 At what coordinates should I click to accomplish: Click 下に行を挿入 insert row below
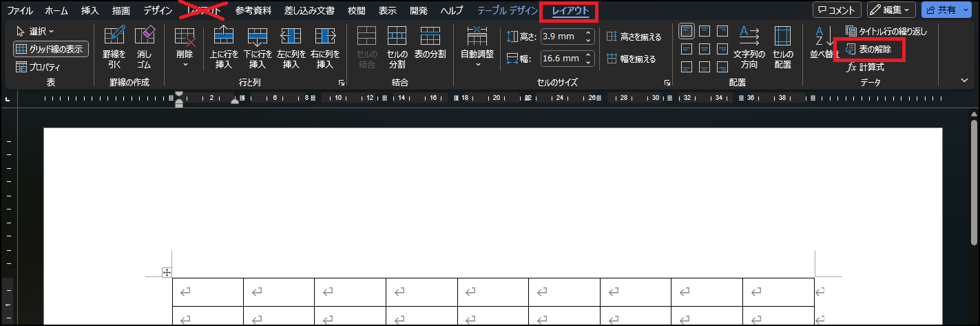point(258,48)
